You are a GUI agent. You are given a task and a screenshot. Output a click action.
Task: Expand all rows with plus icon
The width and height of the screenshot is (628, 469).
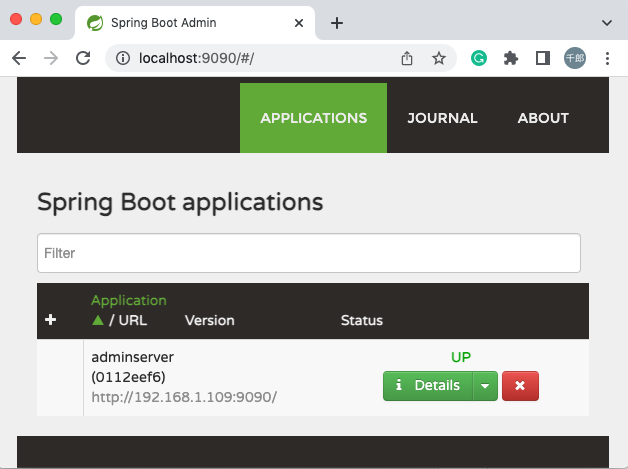pyautogui.click(x=50, y=320)
